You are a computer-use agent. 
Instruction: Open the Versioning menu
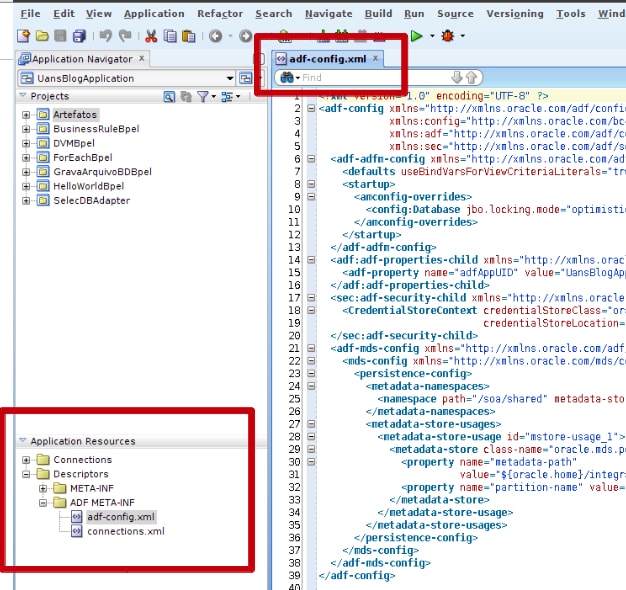[x=515, y=14]
